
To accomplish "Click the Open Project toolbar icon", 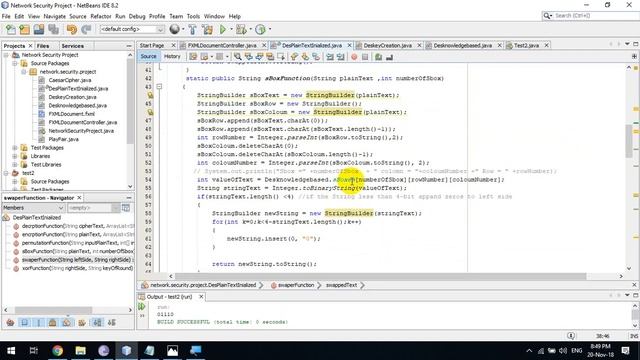I will click(x=39, y=29).
